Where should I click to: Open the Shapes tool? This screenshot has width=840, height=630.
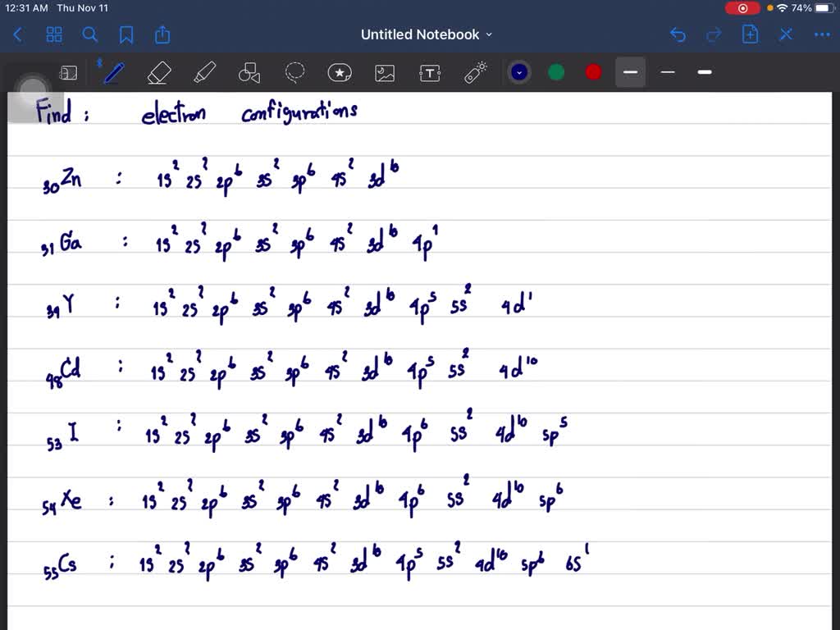coord(249,71)
